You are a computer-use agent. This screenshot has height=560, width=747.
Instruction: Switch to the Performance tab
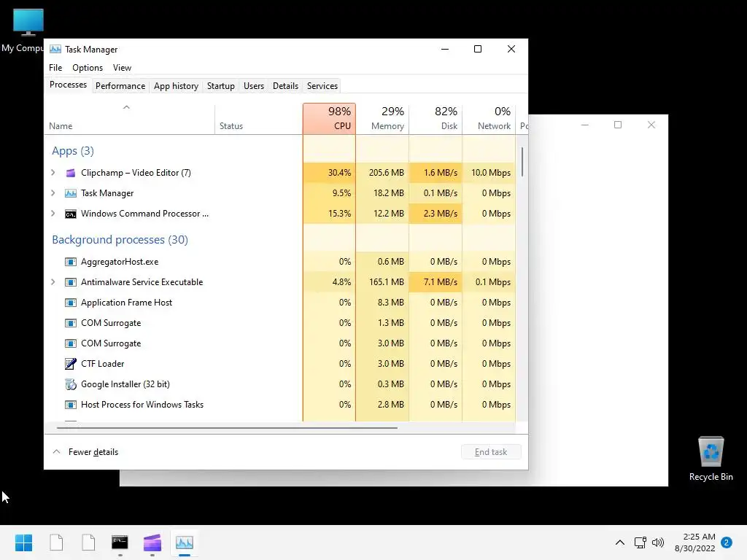click(x=120, y=86)
